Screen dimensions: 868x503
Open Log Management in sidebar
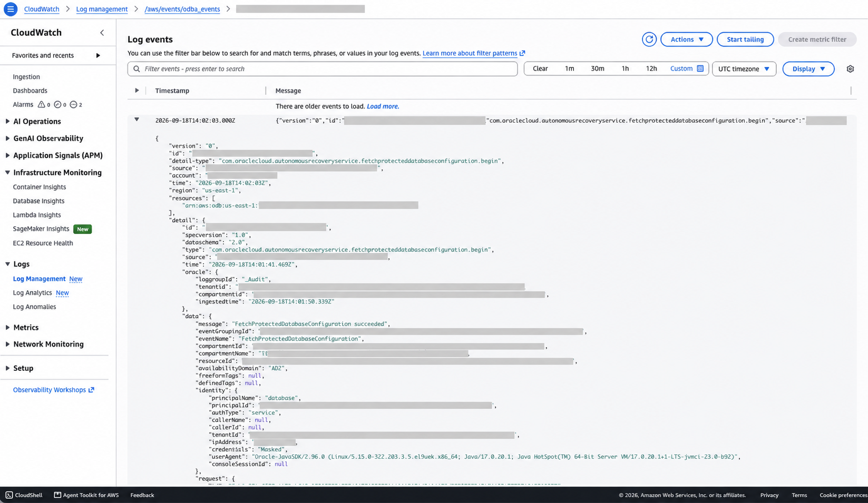(39, 279)
